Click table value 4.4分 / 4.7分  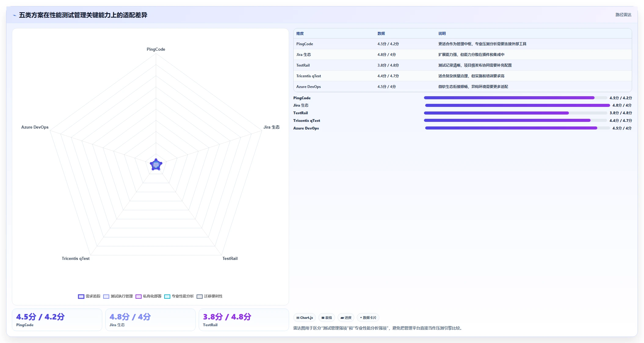388,76
